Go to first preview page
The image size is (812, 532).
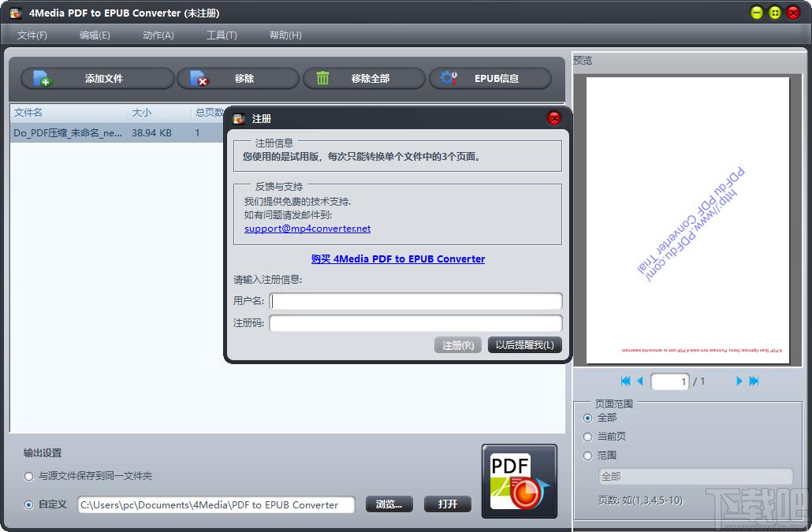point(625,381)
